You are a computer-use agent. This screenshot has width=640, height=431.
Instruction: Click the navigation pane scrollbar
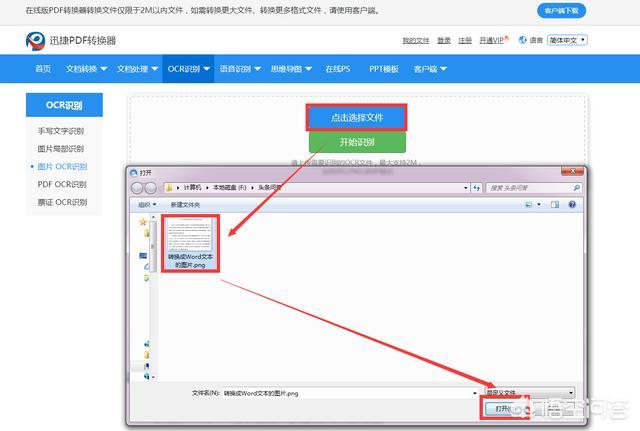pyautogui.click(x=153, y=246)
